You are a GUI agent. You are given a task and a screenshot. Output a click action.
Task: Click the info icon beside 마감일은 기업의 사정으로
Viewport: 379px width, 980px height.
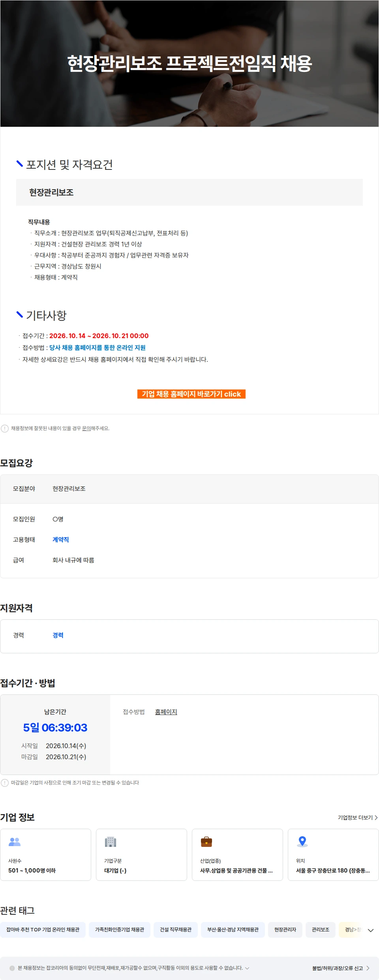[5, 783]
